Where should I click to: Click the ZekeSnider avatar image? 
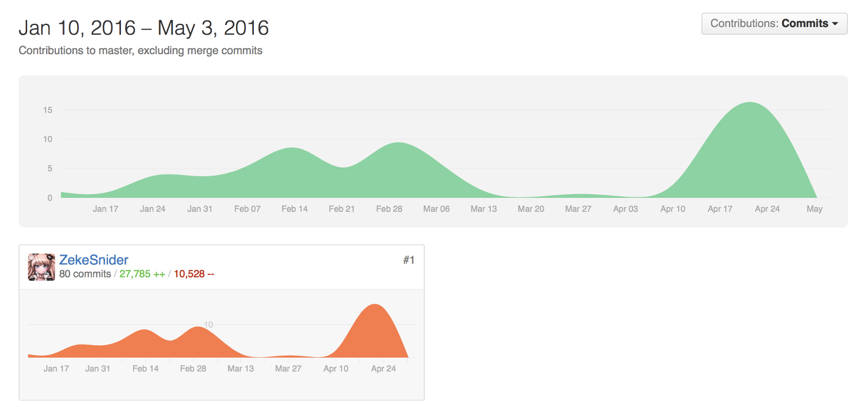[x=41, y=267]
